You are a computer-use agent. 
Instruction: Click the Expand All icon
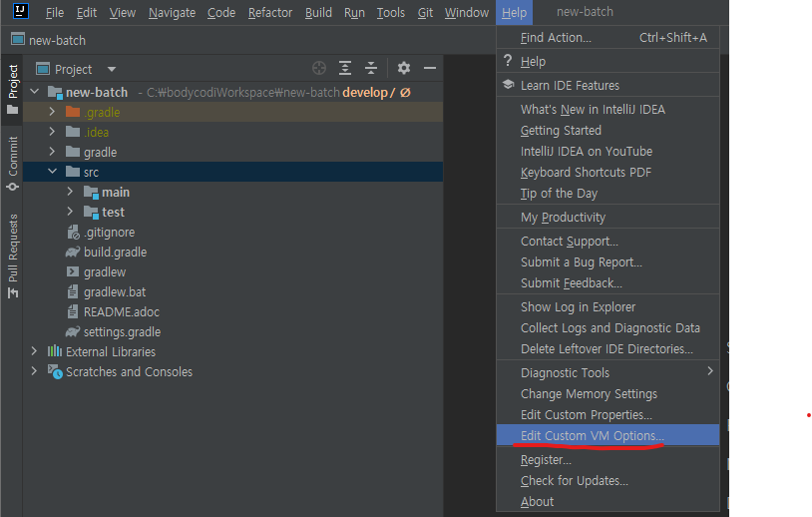pos(345,68)
